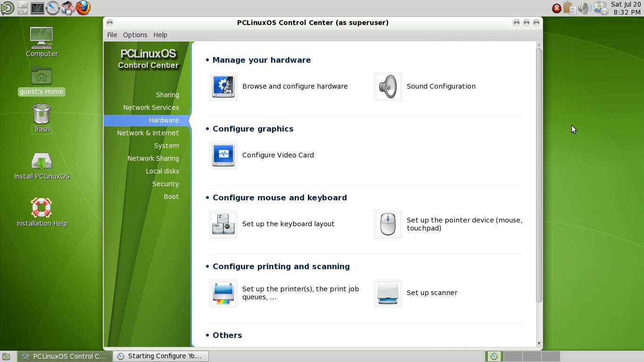
Task: Open the Sound Configuration speaker icon
Action: point(388,87)
